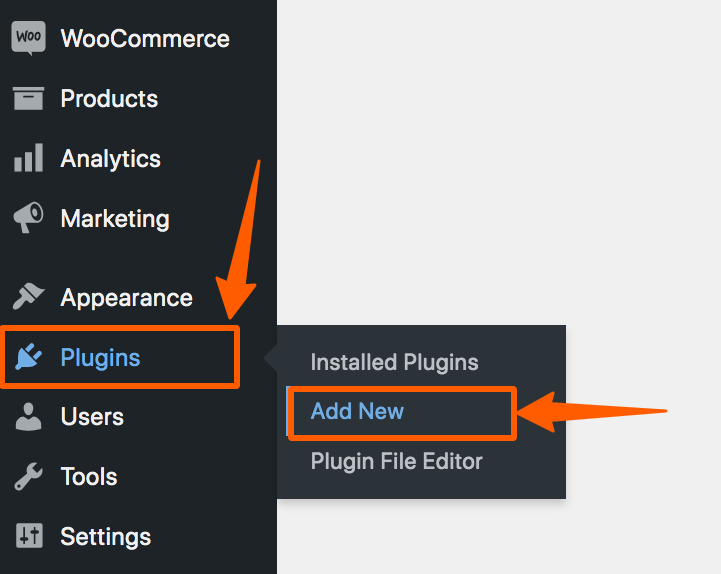Go to the Products menu
Viewport: 721px width, 574px height.
(x=109, y=98)
